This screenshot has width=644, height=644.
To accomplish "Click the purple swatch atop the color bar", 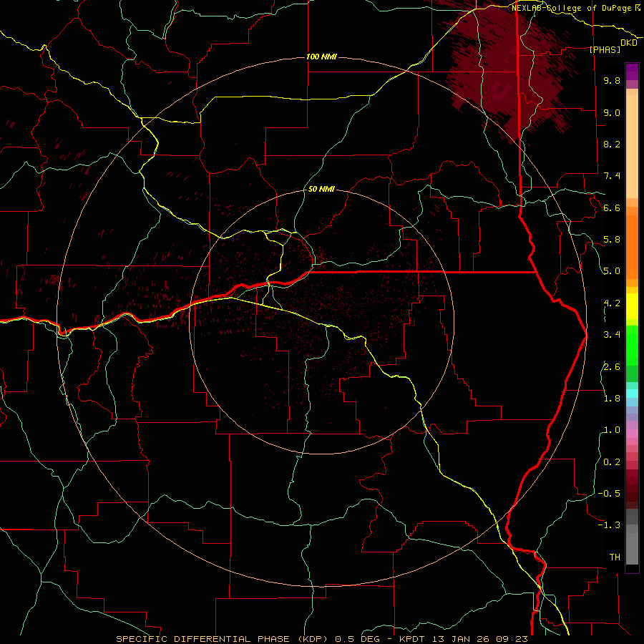I will click(632, 72).
